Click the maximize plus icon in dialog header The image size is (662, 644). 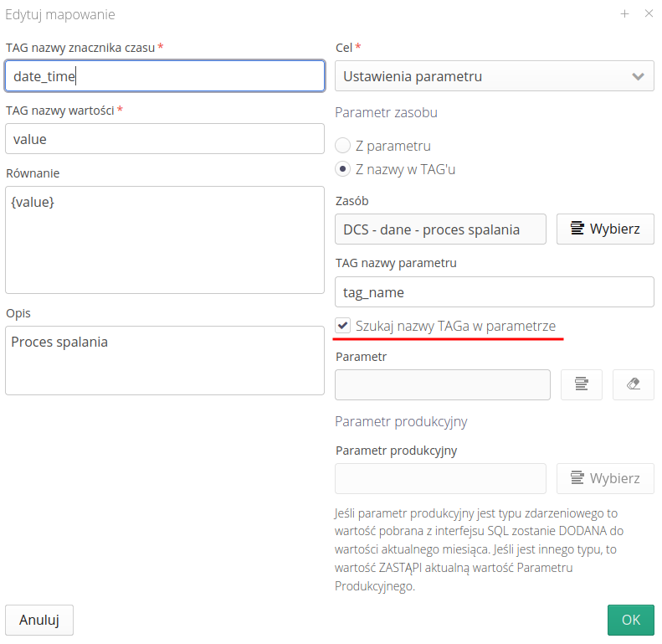tap(624, 14)
